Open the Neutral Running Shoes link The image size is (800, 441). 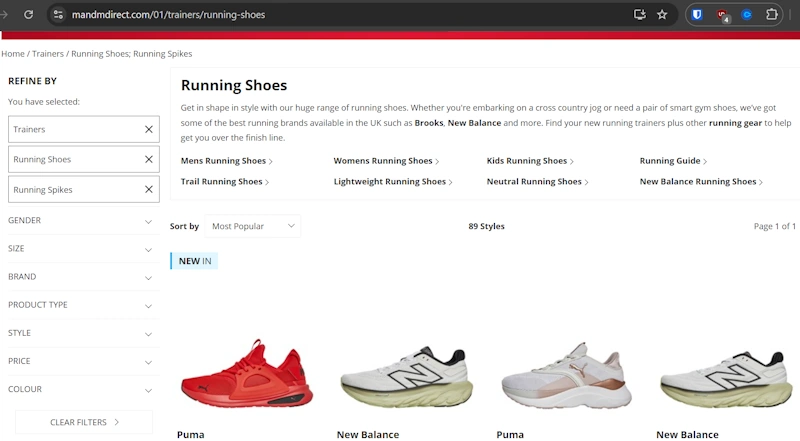(x=537, y=182)
